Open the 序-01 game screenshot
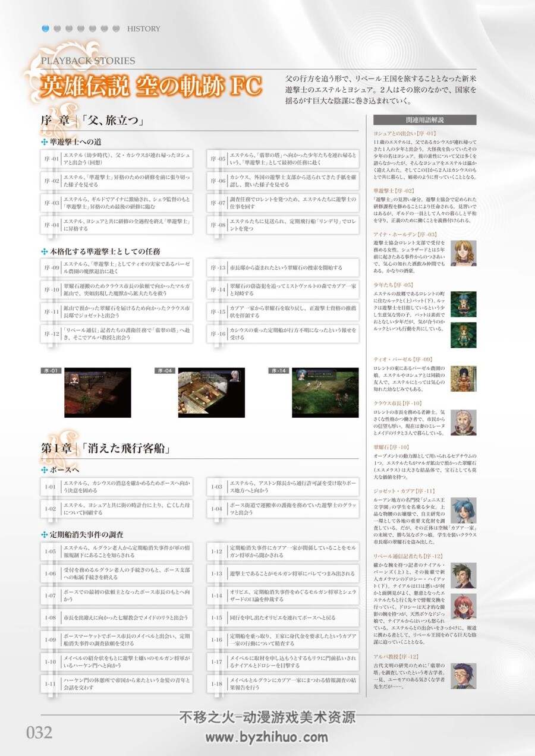This screenshot has width=535, height=756. [x=97, y=392]
